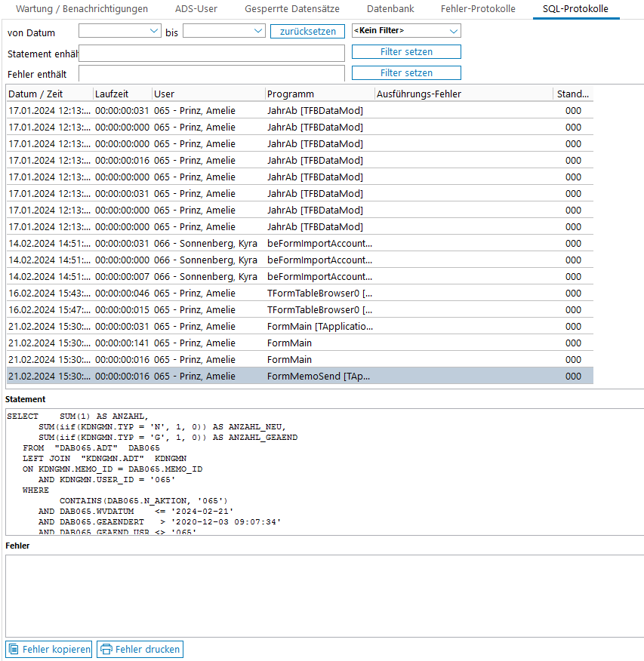Image resolution: width=644 pixels, height=661 pixels.
Task: Click into the Statement enthält input field
Action: [211, 53]
